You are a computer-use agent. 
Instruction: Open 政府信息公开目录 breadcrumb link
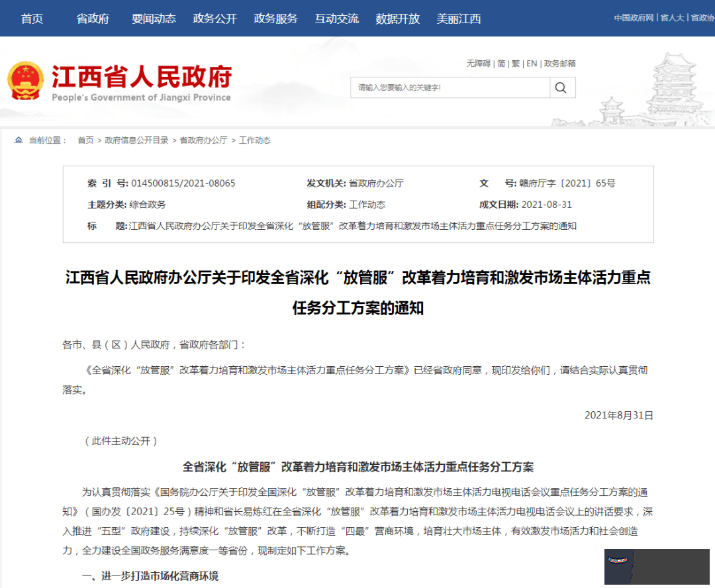pyautogui.click(x=136, y=140)
